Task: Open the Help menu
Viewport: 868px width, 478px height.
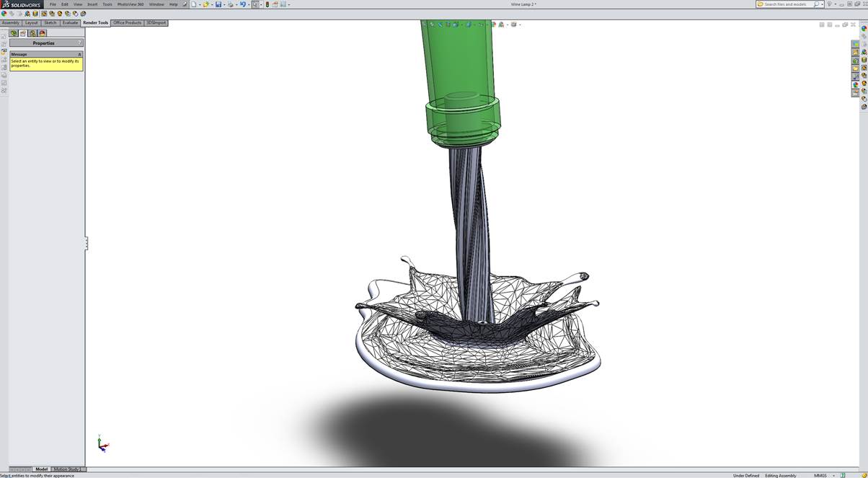Action: [x=174, y=4]
